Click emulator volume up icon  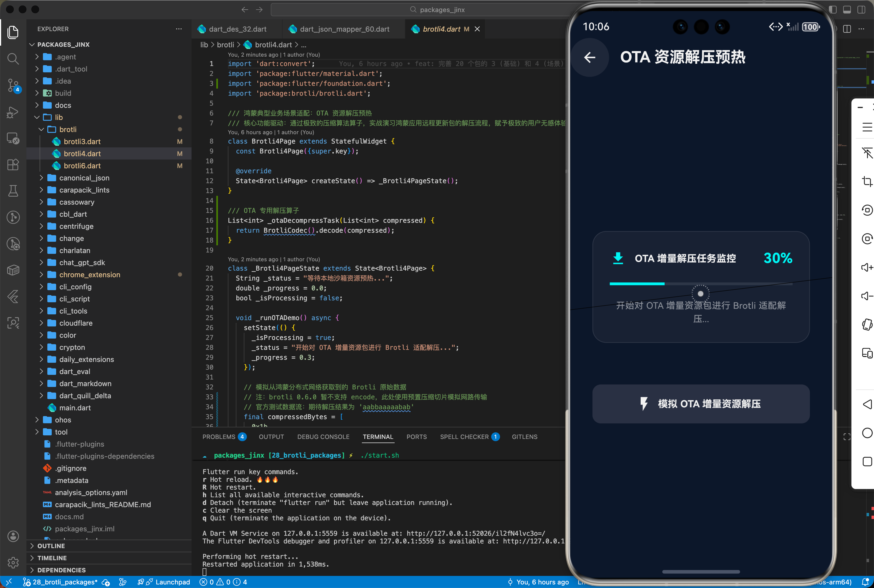click(867, 267)
